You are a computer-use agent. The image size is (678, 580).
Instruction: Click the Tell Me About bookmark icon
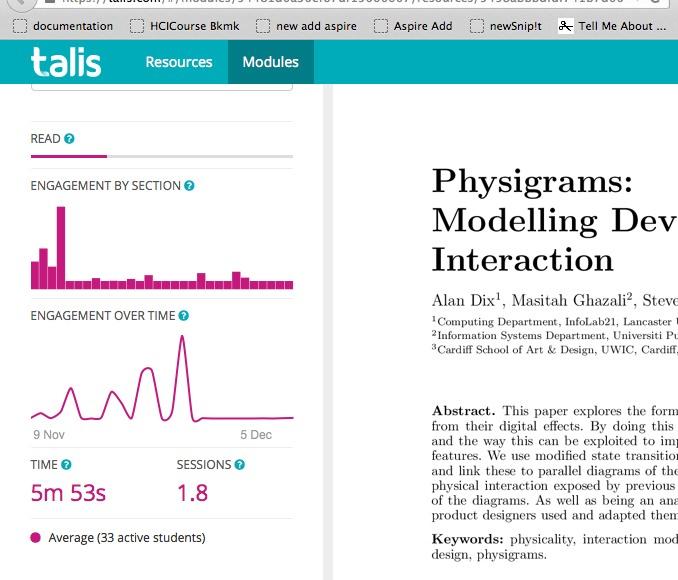(566, 26)
